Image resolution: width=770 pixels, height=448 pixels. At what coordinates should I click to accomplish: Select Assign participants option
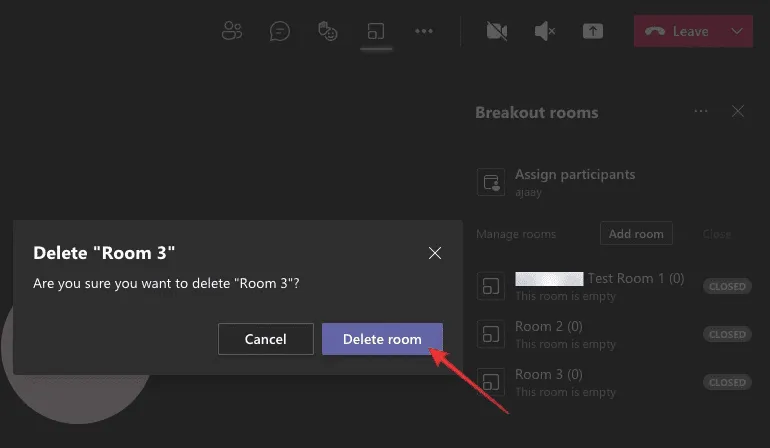click(x=574, y=174)
